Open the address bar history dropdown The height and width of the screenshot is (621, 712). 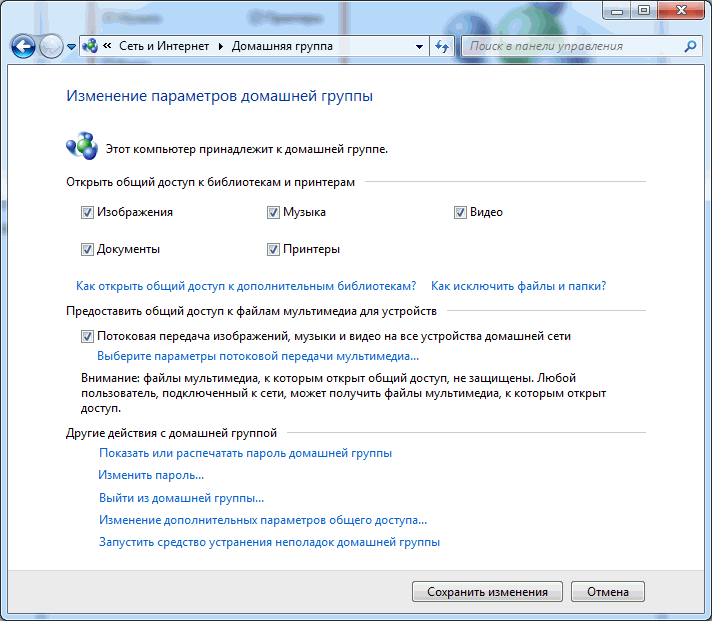click(420, 46)
